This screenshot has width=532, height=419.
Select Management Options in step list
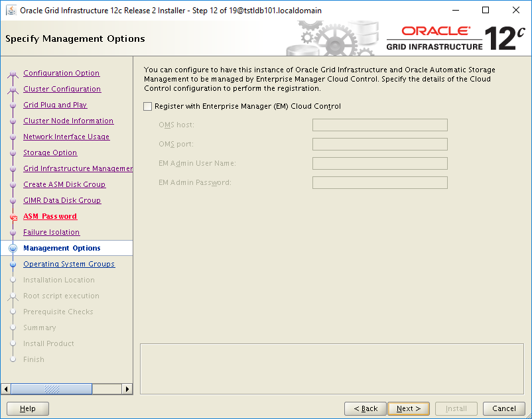(62, 248)
